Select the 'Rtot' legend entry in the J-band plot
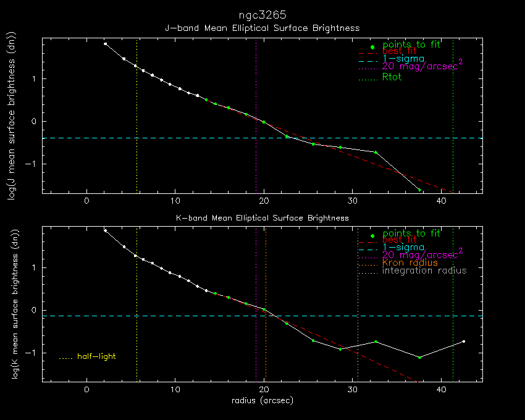525x420 pixels. coord(392,77)
